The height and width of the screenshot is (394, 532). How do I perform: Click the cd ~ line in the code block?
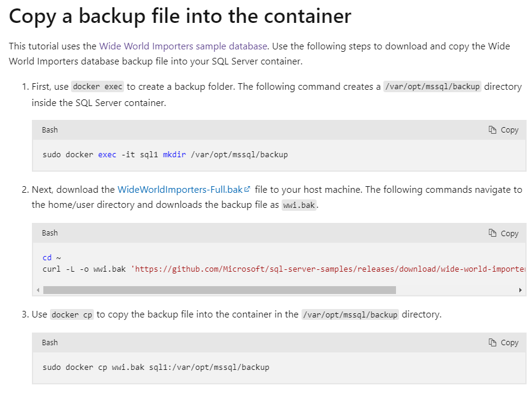[52, 258]
